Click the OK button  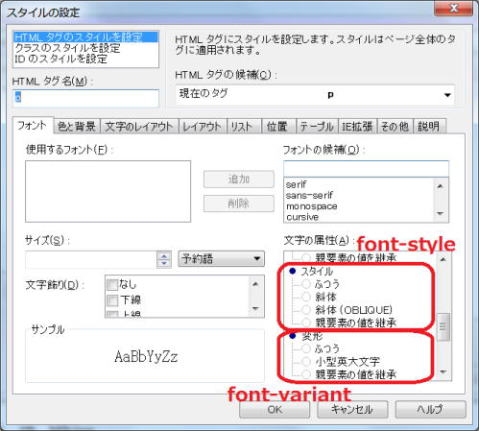274,409
